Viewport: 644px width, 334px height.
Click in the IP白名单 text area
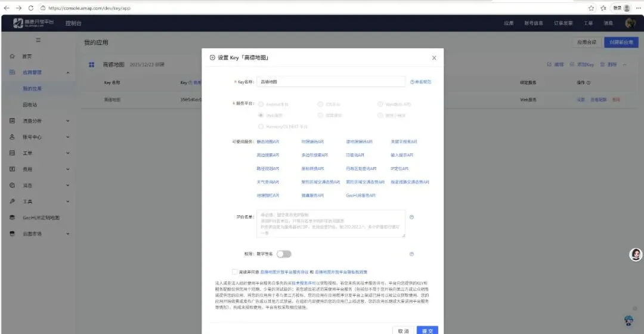[331, 224]
